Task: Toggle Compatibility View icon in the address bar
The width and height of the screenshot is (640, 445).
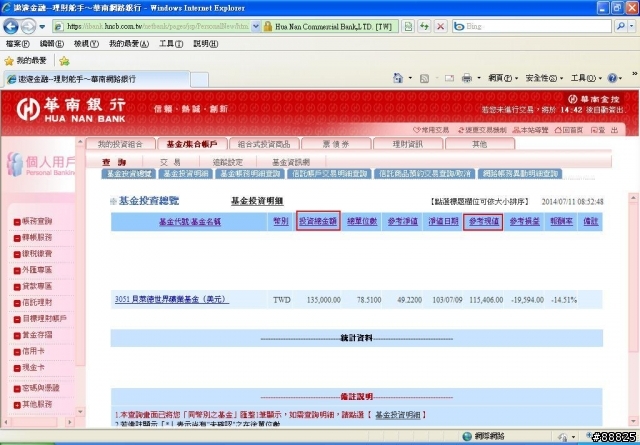Action: 408,27
